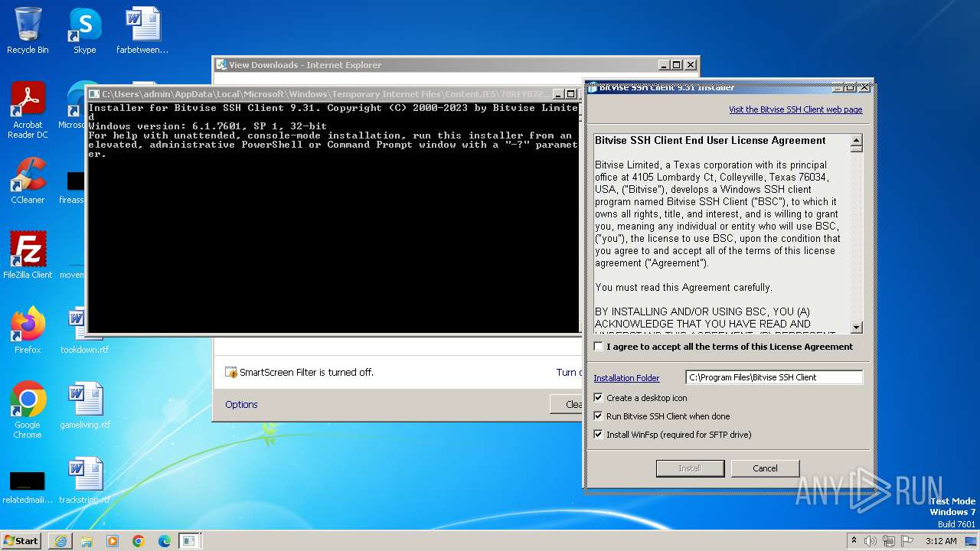Image resolution: width=980 pixels, height=551 pixels.
Task: Open the Action Center flag icon
Action: (907, 541)
